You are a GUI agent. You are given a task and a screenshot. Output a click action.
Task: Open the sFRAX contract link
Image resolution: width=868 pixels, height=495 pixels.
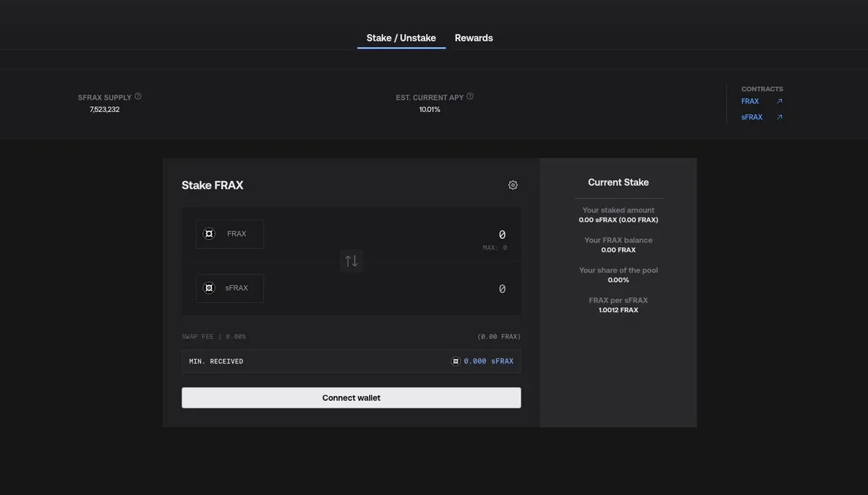pos(752,117)
